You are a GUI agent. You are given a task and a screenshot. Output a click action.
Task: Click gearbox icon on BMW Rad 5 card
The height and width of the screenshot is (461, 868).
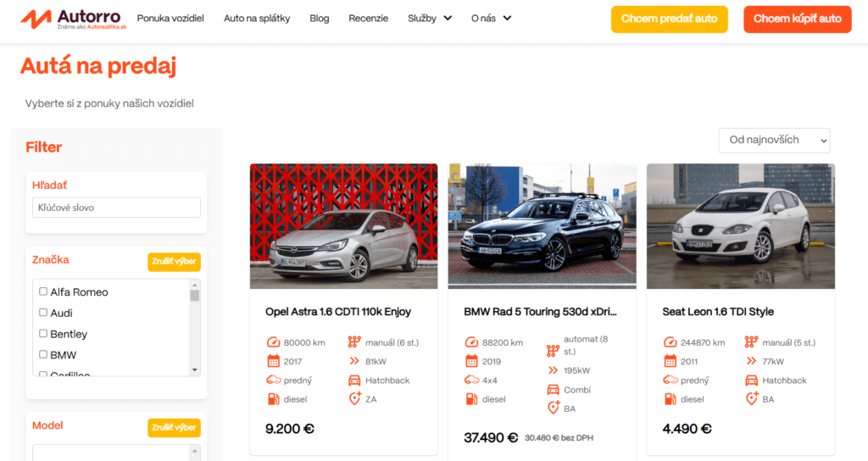(x=553, y=351)
